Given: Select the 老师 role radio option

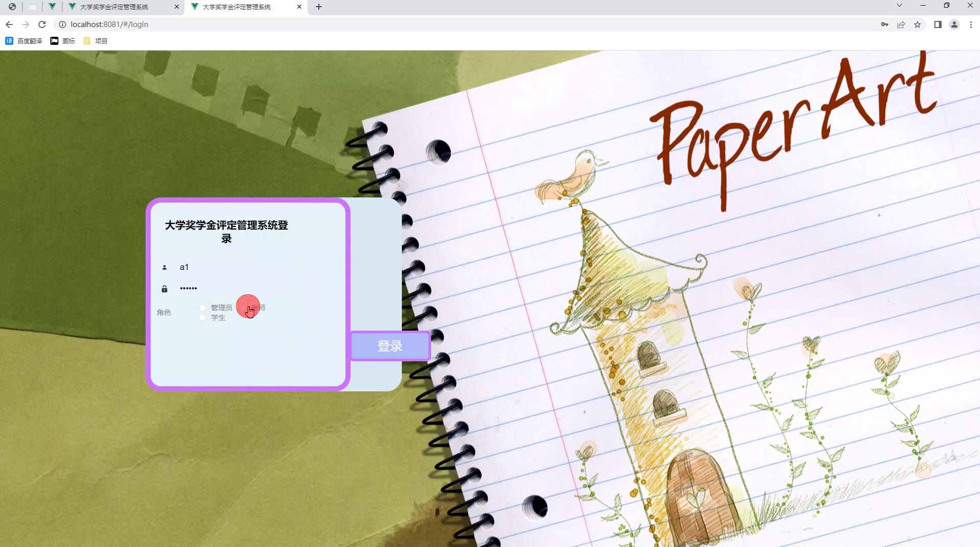Looking at the screenshot, I should coord(253,308).
